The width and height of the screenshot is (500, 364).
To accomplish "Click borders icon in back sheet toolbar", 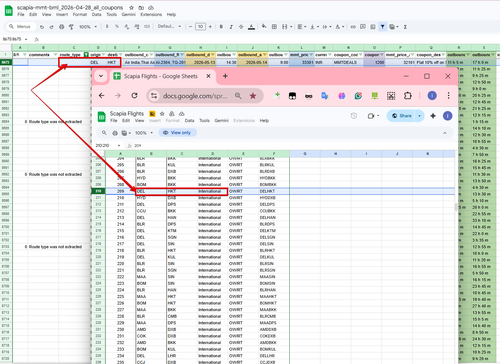I will coord(274,27).
